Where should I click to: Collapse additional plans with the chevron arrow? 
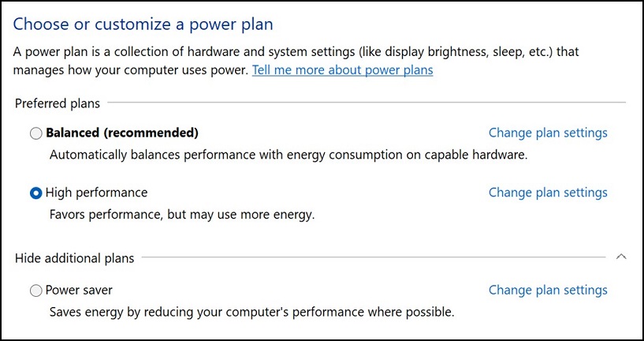click(x=620, y=257)
